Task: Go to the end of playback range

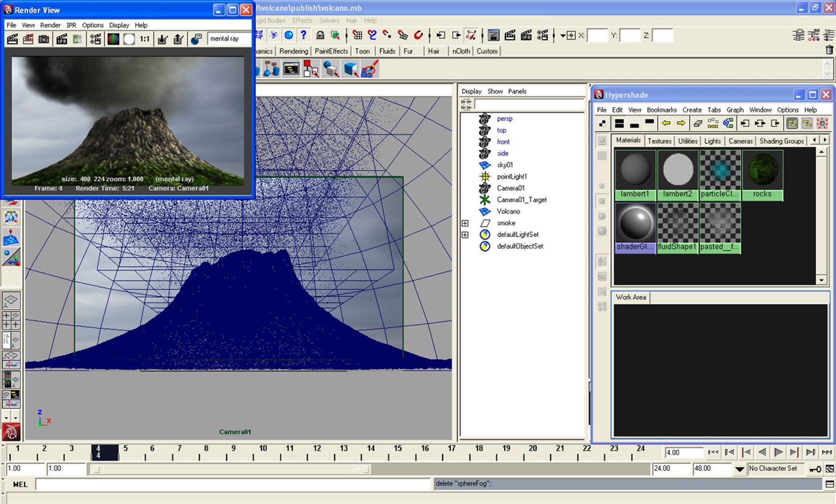Action: (x=827, y=452)
